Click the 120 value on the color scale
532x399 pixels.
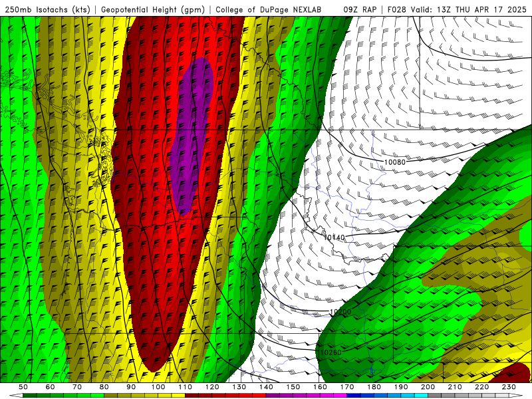tap(212, 387)
